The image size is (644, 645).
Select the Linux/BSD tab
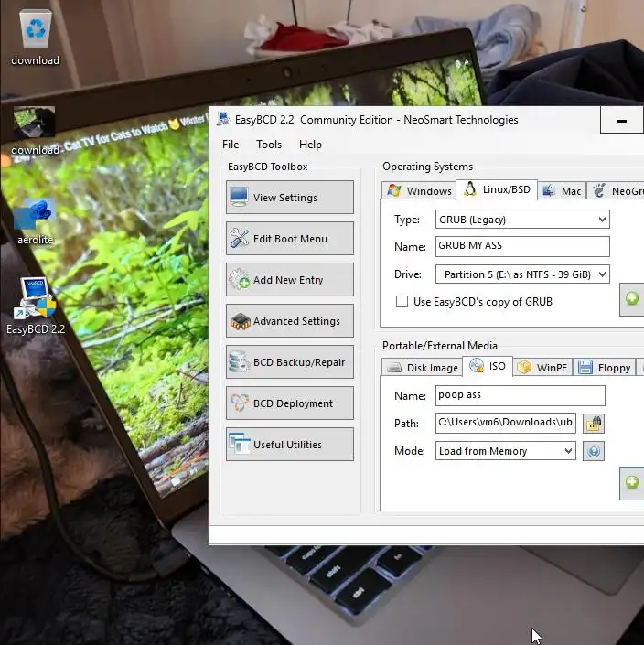pos(497,189)
